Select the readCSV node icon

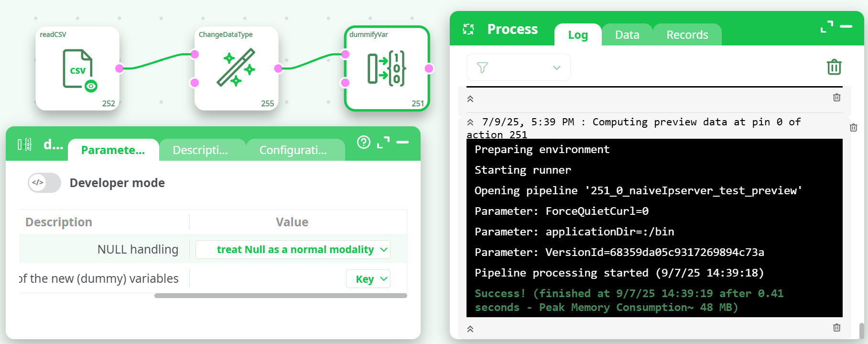[77, 68]
